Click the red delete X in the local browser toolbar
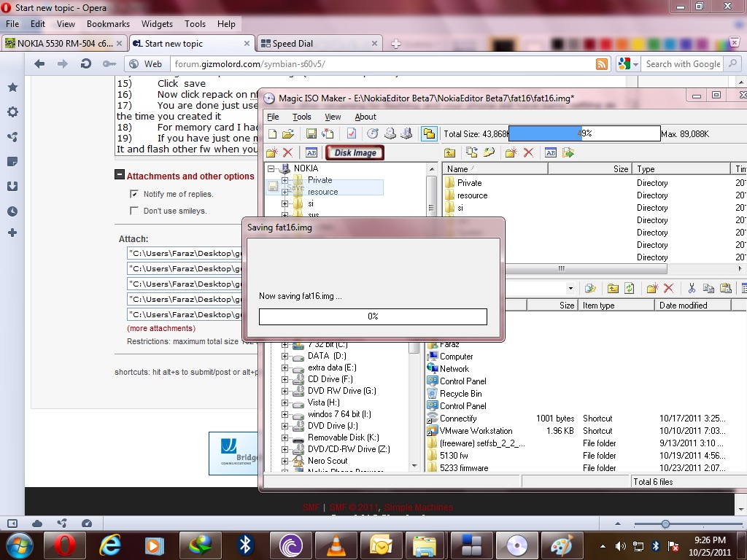 pos(668,288)
